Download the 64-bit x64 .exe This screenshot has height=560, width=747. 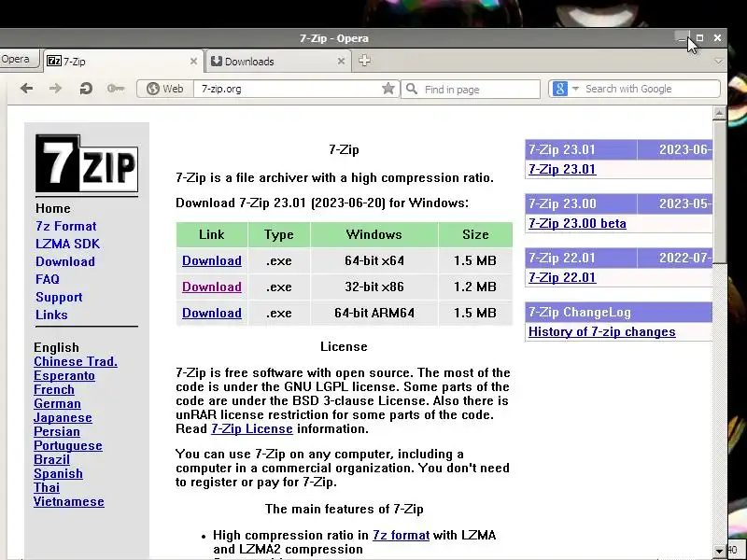(212, 261)
